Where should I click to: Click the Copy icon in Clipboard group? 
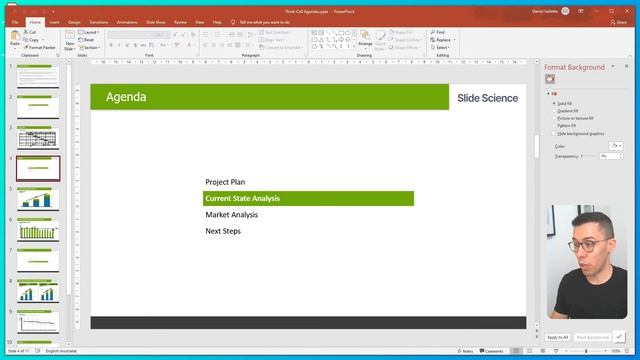click(x=26, y=40)
